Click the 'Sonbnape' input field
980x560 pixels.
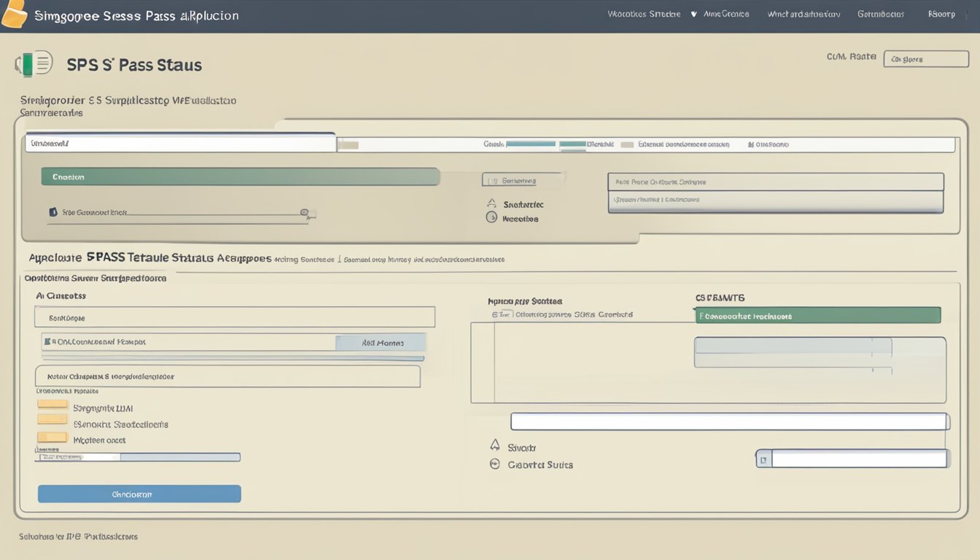coord(235,316)
